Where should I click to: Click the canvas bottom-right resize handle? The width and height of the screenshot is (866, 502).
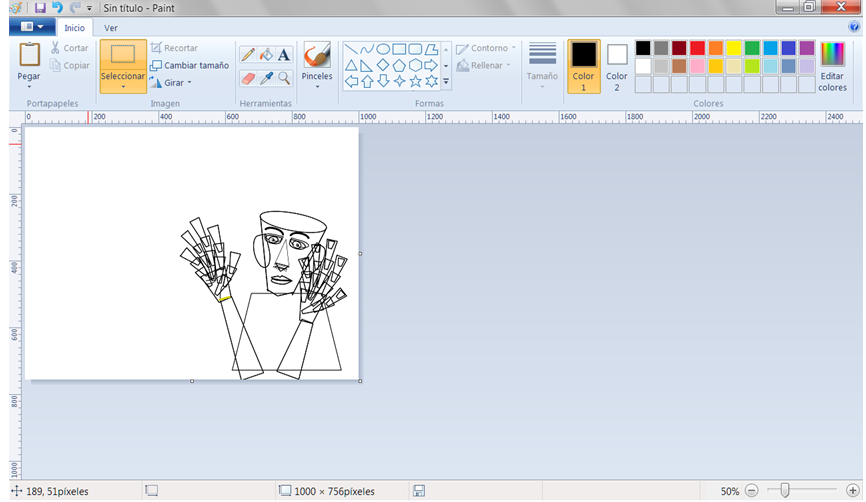tap(360, 381)
